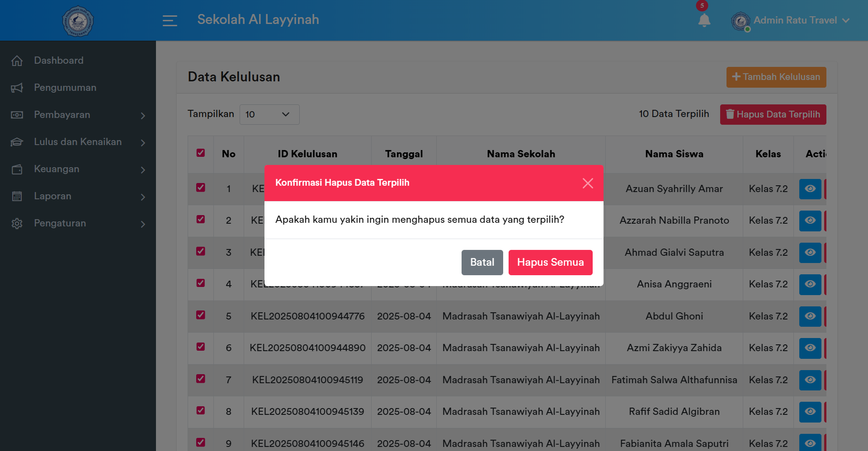
Task: View Anisa Anggraeni record via eye icon
Action: click(810, 284)
